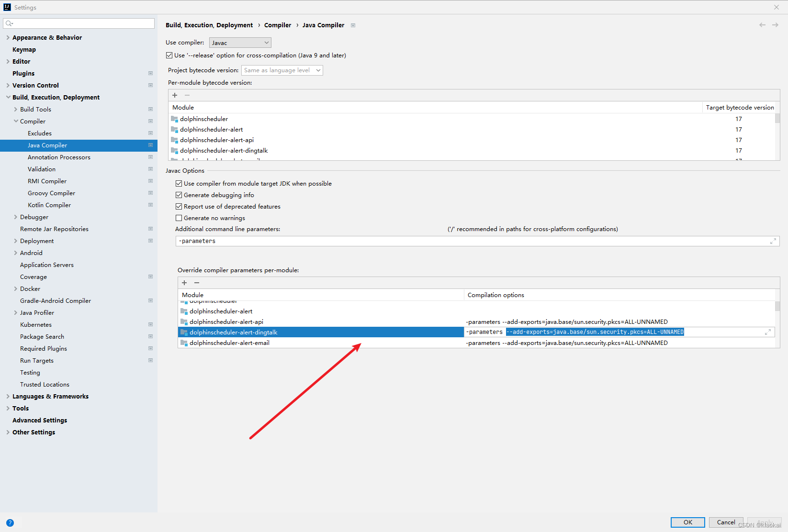Remove selected per-module bytecode version entry
This screenshot has height=532, width=788.
187,95
